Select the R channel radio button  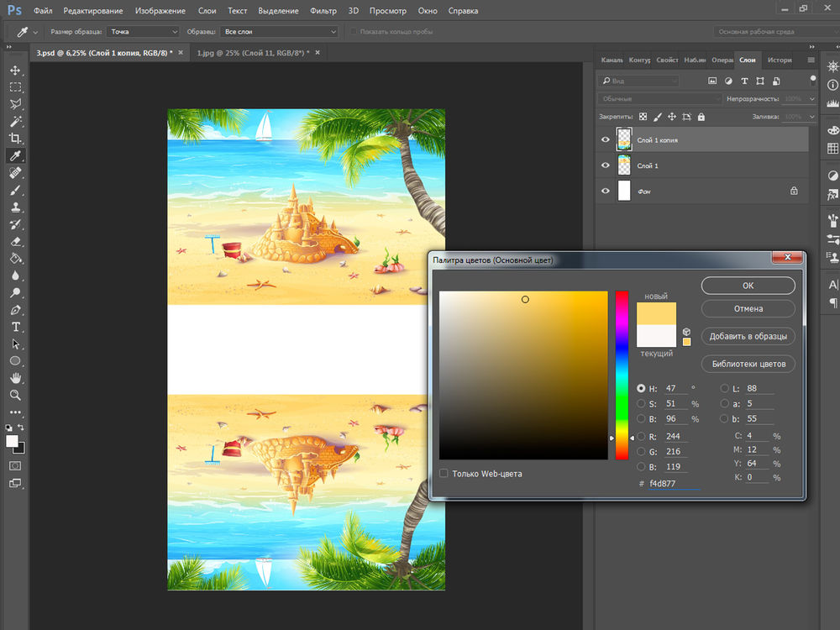pyautogui.click(x=642, y=437)
